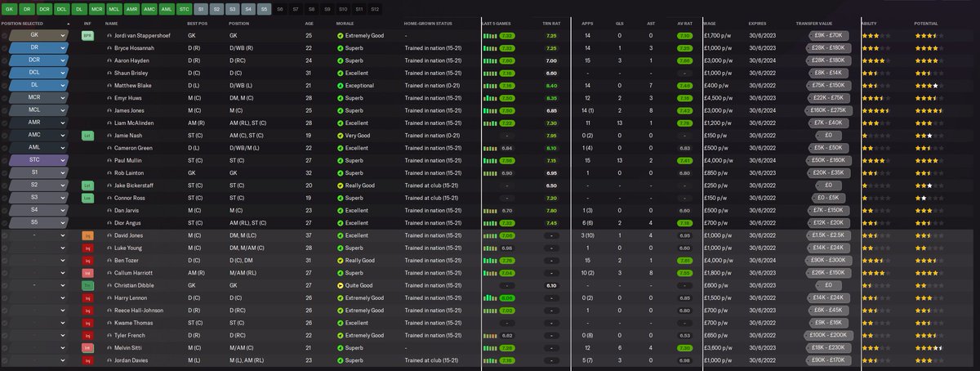Select the row checkbox for Paul Mullin
980x371 pixels.
[x=4, y=160]
